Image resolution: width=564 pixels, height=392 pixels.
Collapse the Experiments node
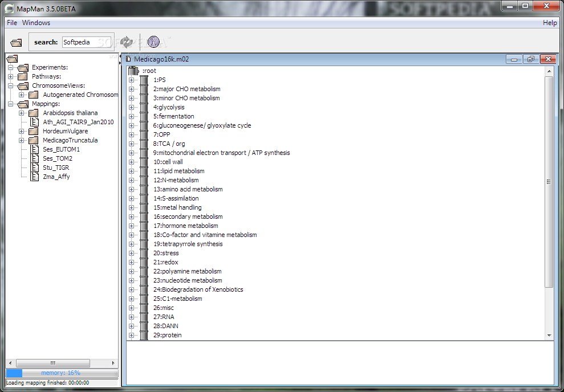tap(10, 68)
